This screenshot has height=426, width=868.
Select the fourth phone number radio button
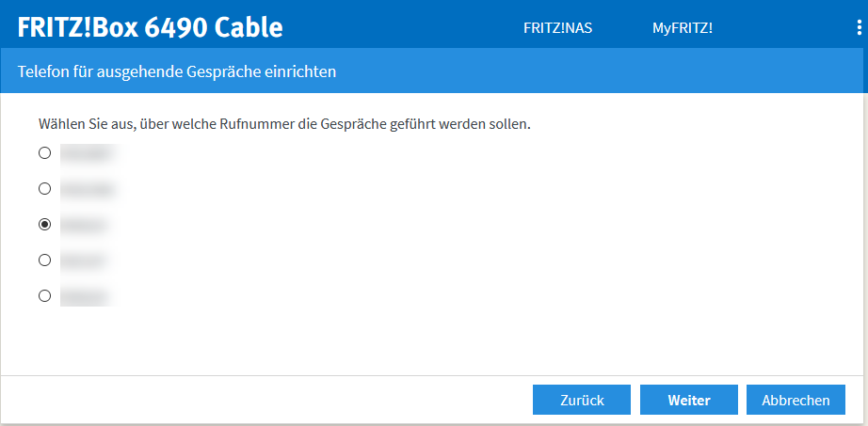pyautogui.click(x=44, y=260)
